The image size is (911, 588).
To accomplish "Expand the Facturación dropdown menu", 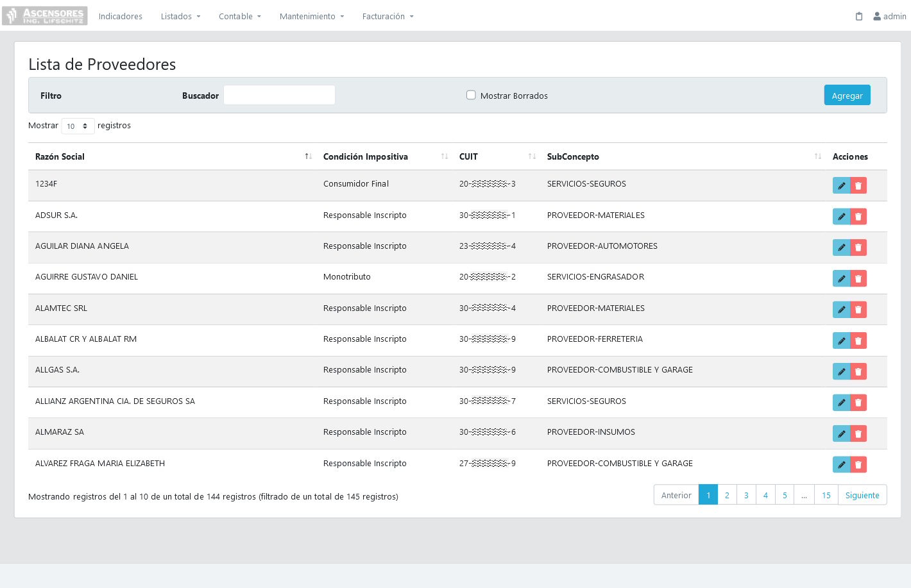I will point(387,17).
